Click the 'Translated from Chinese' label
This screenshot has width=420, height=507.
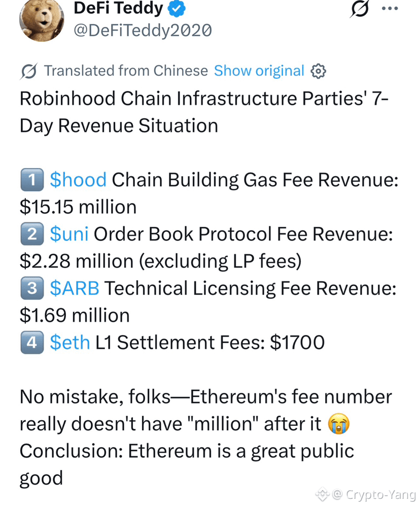(126, 71)
